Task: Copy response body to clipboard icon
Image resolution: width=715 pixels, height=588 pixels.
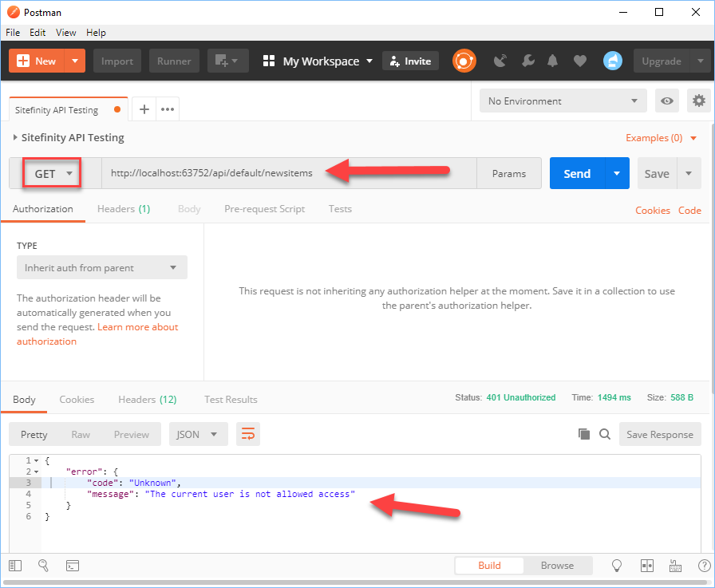Action: [x=583, y=434]
